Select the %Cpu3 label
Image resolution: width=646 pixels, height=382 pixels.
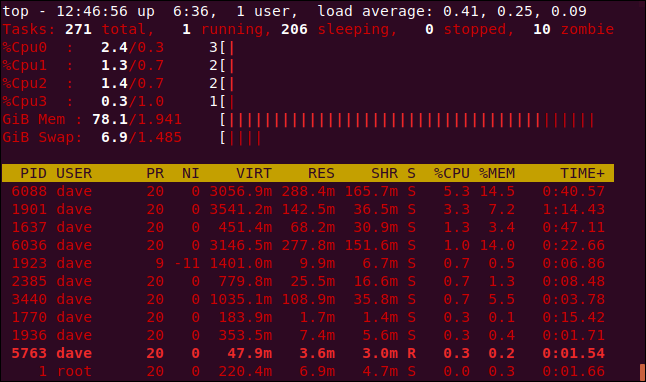[x=25, y=101]
